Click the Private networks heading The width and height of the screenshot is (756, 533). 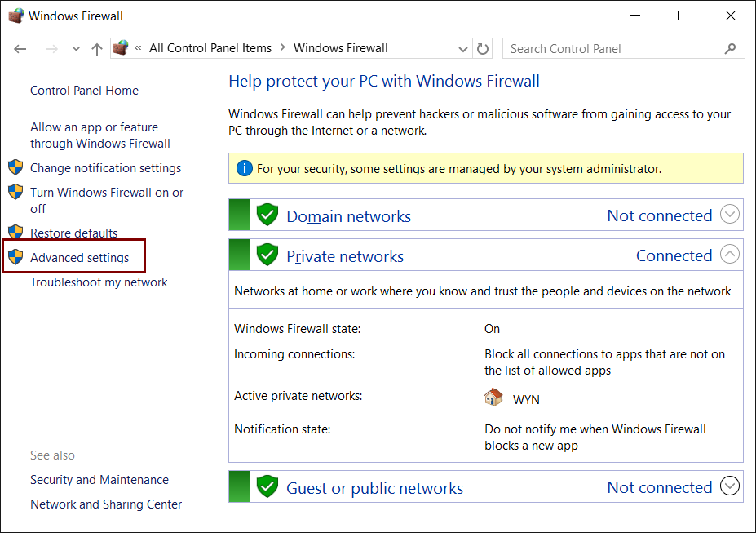(345, 256)
